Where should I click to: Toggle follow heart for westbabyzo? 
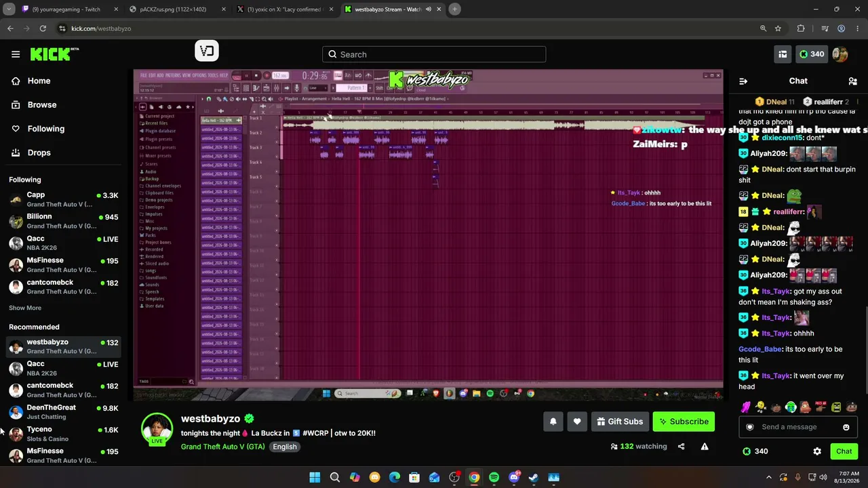pyautogui.click(x=577, y=422)
